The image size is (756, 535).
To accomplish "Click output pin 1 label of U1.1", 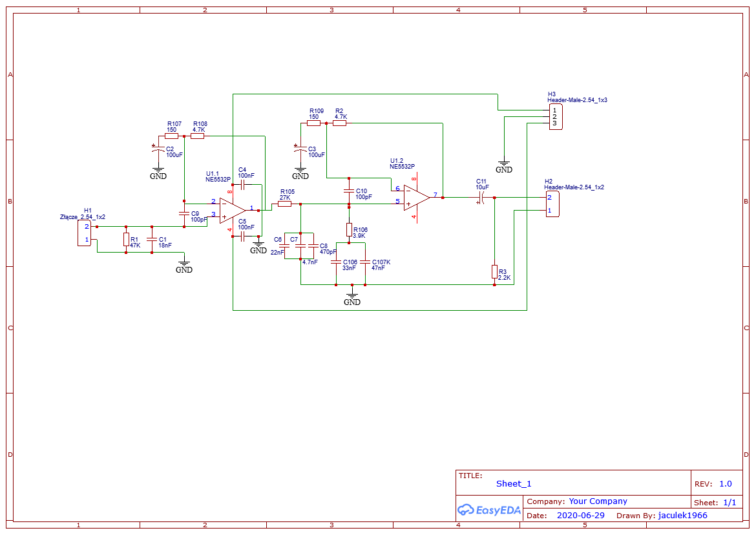I will pos(251,208).
